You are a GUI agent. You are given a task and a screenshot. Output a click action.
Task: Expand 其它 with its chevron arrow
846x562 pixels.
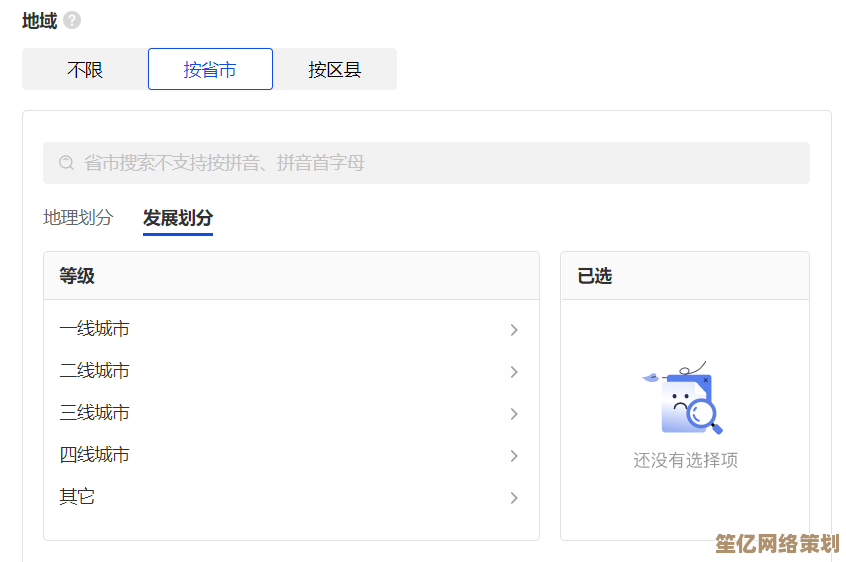coord(514,498)
